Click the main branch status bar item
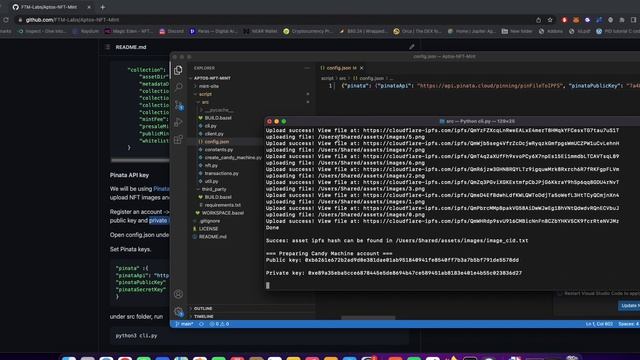The width and height of the screenshot is (640, 360). pyautogui.click(x=184, y=324)
